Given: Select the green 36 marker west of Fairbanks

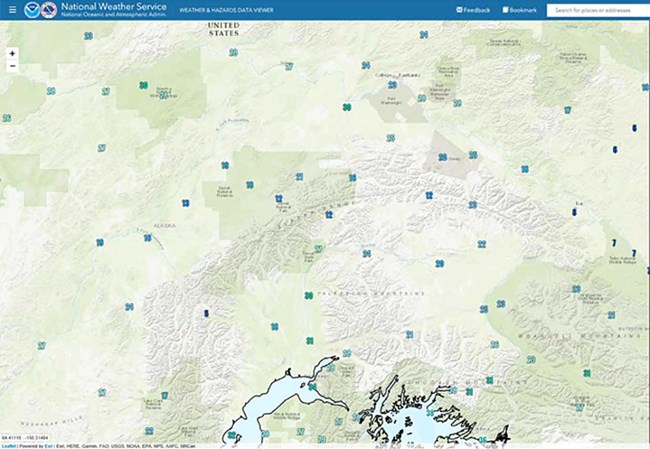Looking at the screenshot, I should [346, 107].
